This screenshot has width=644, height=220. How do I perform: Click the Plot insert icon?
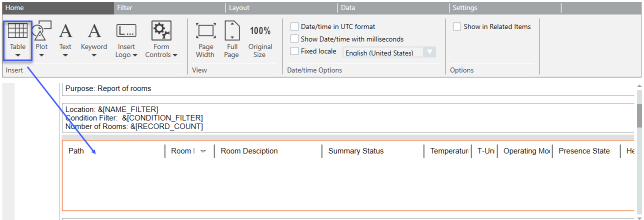(x=41, y=31)
